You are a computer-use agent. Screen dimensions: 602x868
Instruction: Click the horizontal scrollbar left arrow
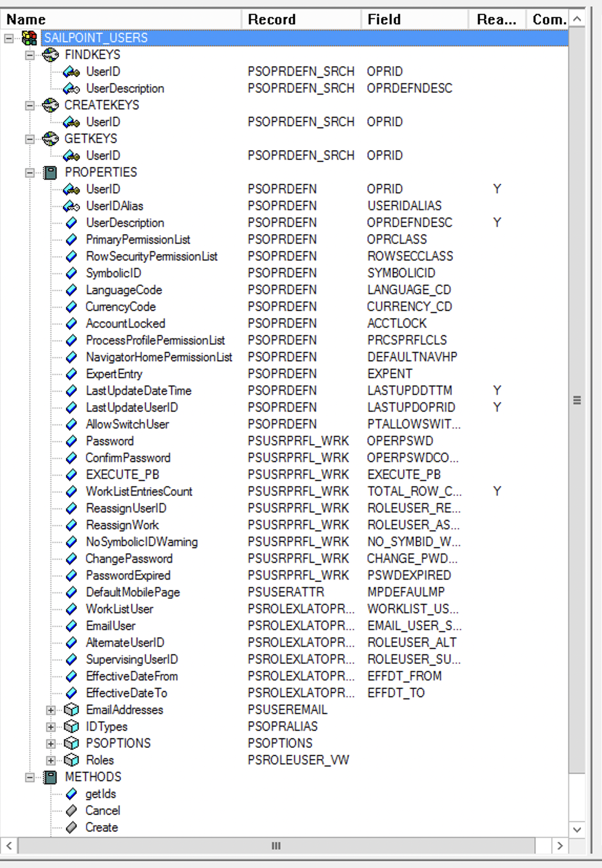point(9,845)
